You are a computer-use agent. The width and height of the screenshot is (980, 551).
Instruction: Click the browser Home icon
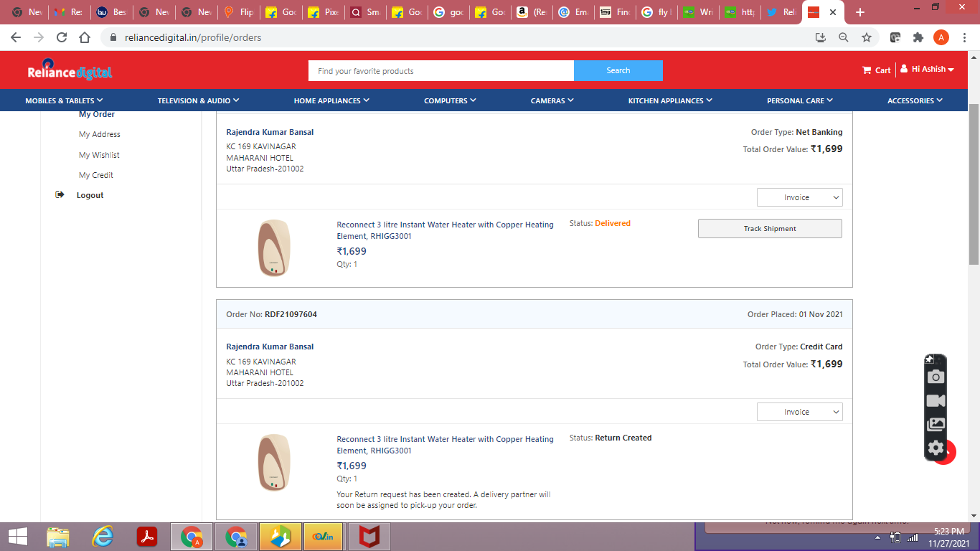pyautogui.click(x=85, y=37)
